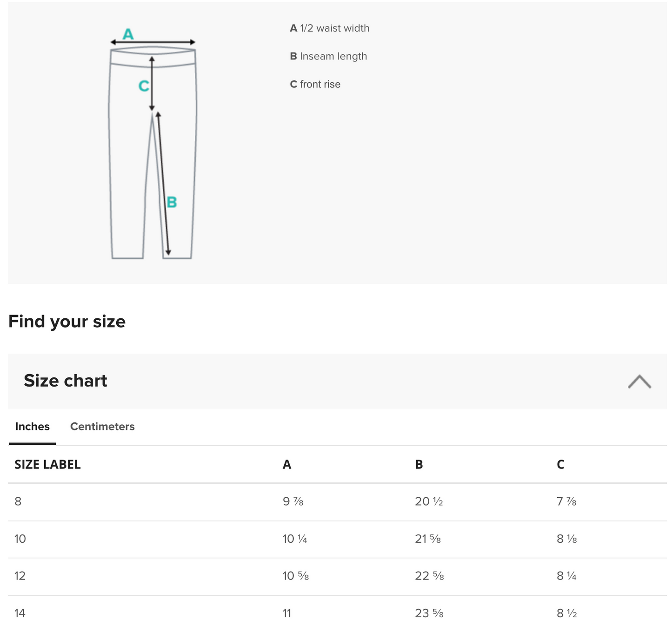Select the size 8 row label

pyautogui.click(x=18, y=501)
